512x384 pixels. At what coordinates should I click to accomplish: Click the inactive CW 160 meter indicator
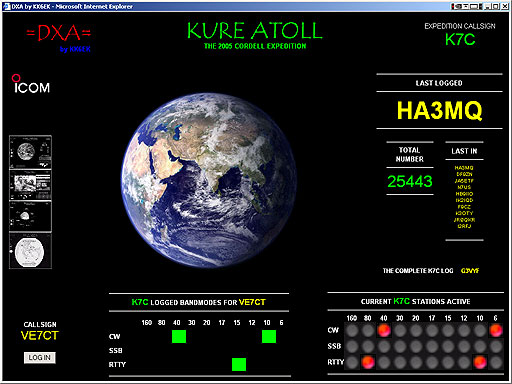[352, 330]
